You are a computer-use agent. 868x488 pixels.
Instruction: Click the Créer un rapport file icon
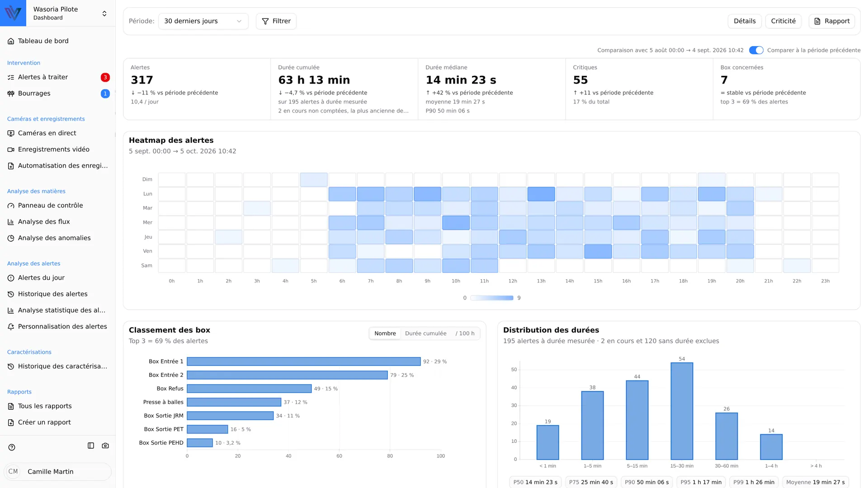pyautogui.click(x=11, y=422)
